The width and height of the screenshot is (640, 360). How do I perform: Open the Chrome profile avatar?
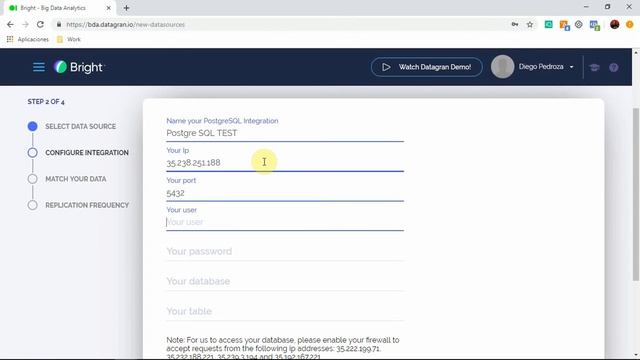tap(615, 24)
